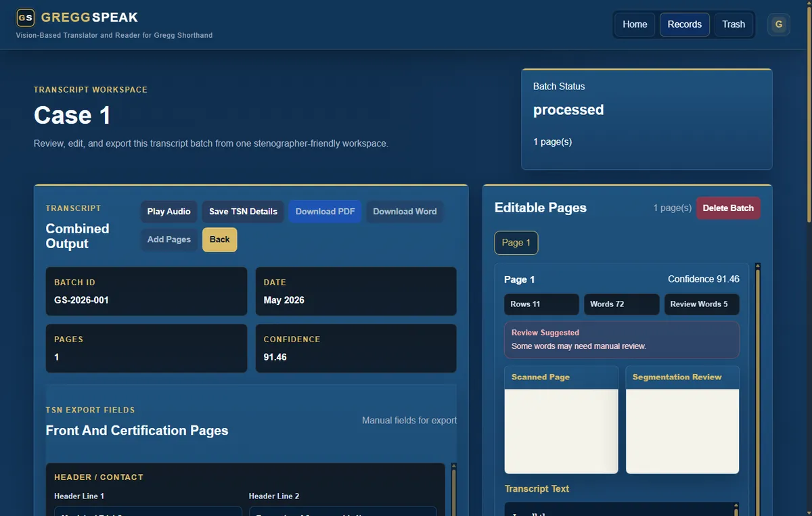812x516 pixels.
Task: Click the GS logo icon
Action: click(25, 18)
